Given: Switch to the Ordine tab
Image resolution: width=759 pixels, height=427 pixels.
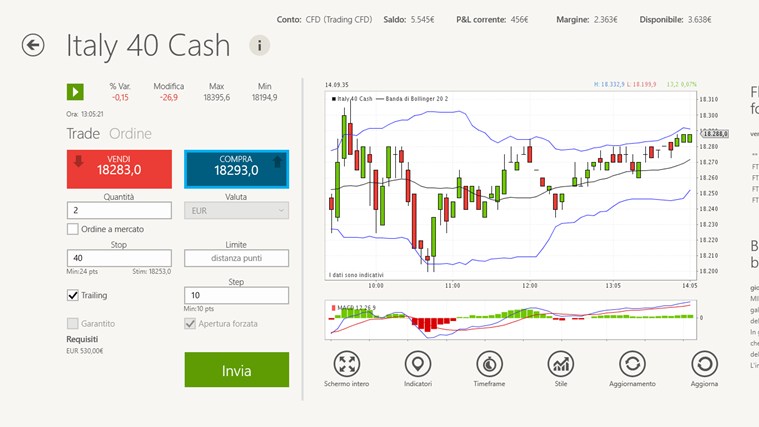Looking at the screenshot, I should coord(130,133).
